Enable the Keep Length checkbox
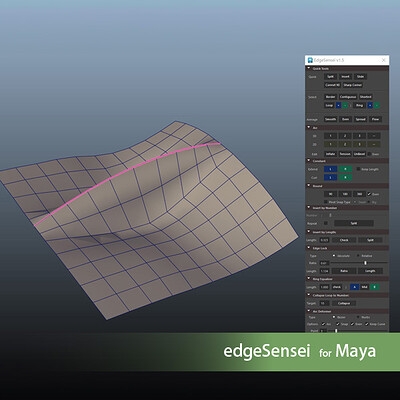The height and width of the screenshot is (400, 400). coord(359,169)
